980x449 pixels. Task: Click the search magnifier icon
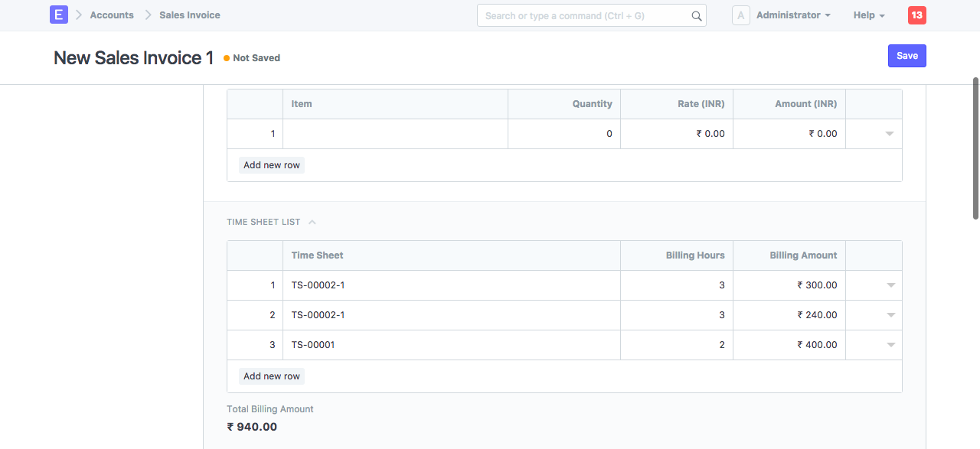(696, 16)
